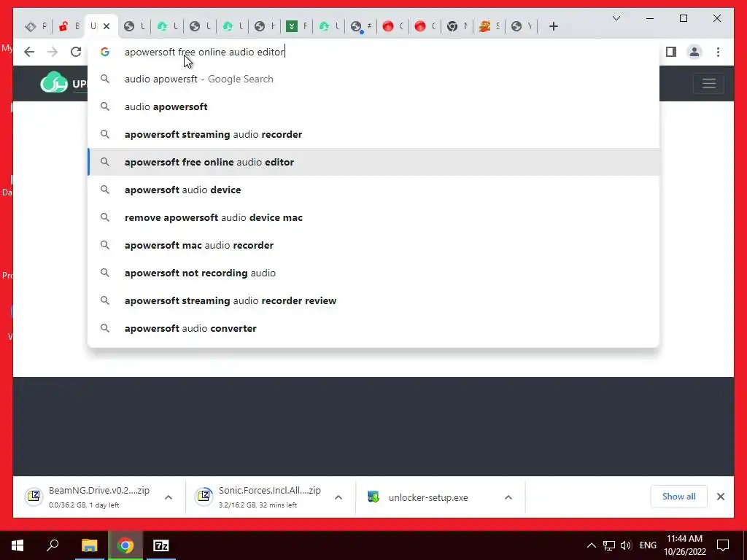
Task: Change the ENG input language
Action: pos(648,545)
